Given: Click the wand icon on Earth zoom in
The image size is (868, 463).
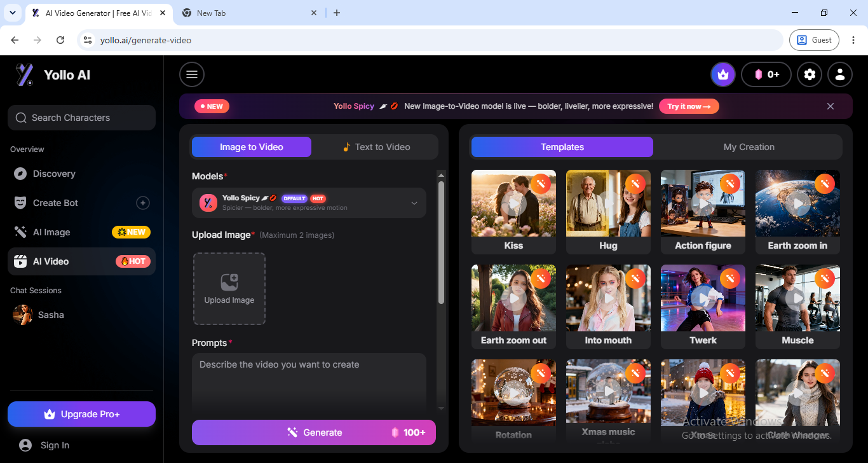Looking at the screenshot, I should point(825,184).
